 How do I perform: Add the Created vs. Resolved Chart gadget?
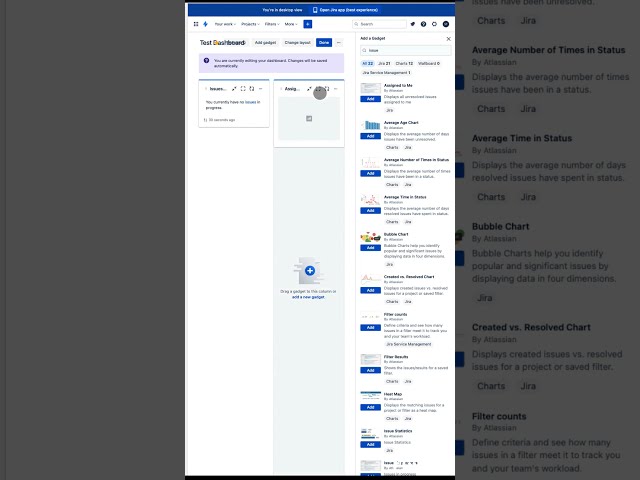[x=371, y=290]
